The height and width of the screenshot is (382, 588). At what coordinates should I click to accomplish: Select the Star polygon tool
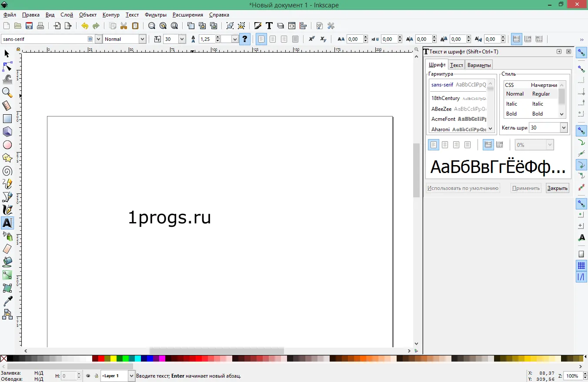click(7, 158)
